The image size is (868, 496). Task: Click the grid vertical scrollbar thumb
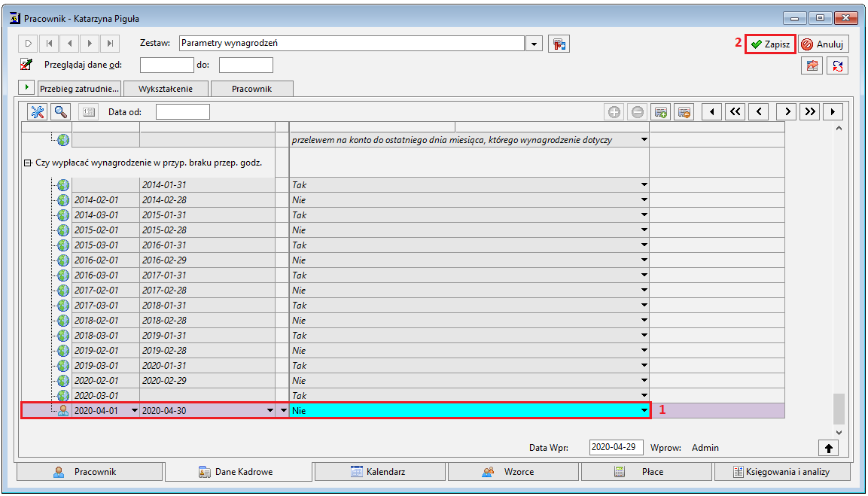[x=839, y=409]
